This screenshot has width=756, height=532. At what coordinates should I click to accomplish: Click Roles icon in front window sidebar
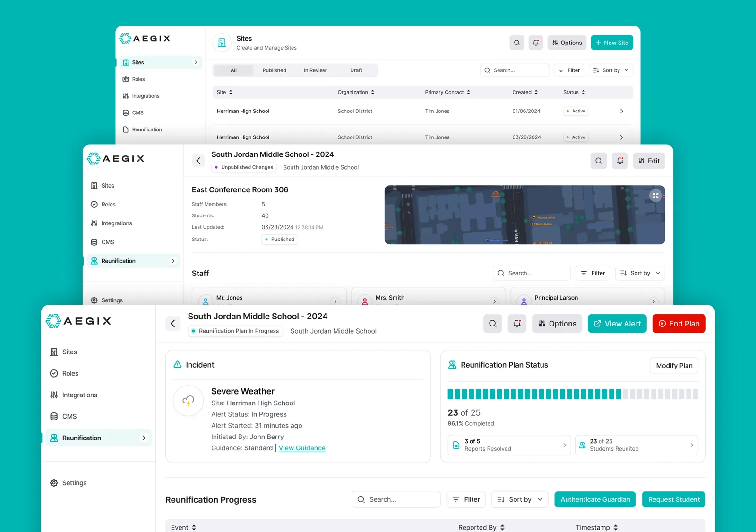click(54, 374)
